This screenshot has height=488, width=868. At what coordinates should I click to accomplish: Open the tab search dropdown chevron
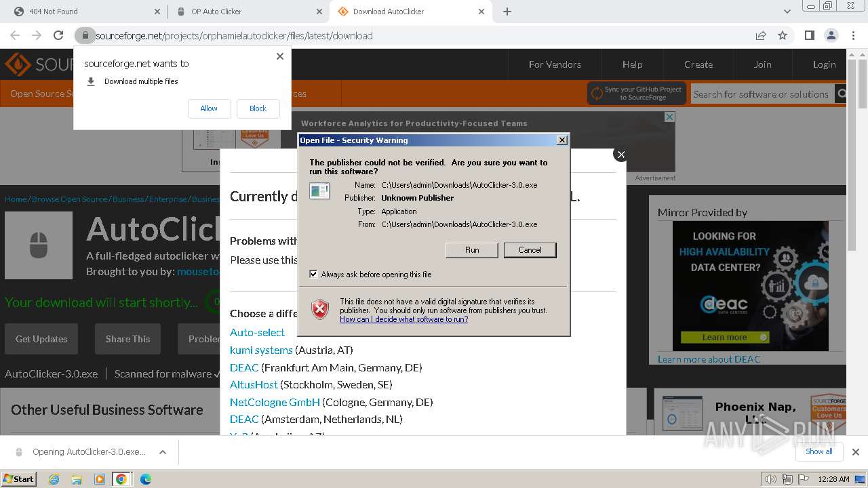(x=787, y=12)
